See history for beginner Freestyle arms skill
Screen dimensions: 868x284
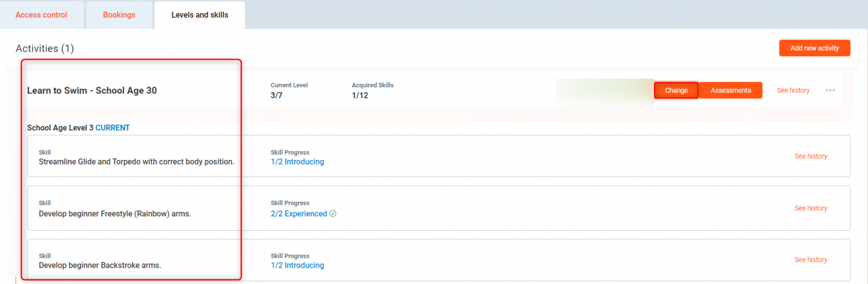tap(810, 208)
